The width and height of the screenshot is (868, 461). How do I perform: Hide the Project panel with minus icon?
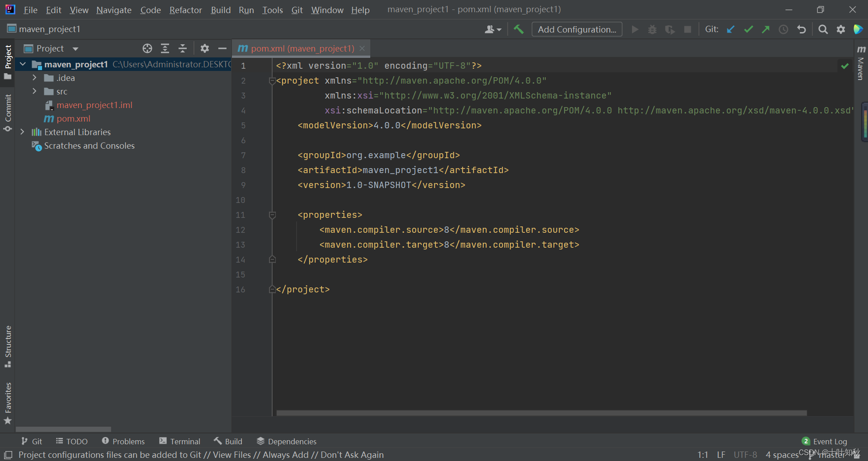[x=222, y=48]
